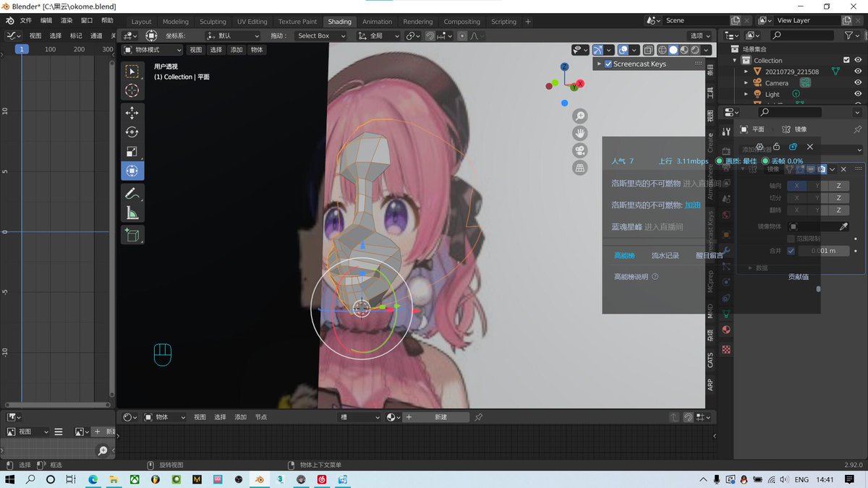Open the outliner filter funnel

pos(850,35)
